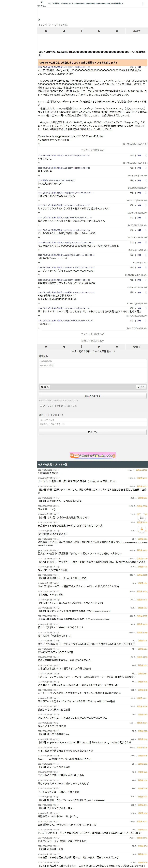Click the floating orange down-arrow button
The width and height of the screenshot is (148, 868).
(x=142, y=529)
